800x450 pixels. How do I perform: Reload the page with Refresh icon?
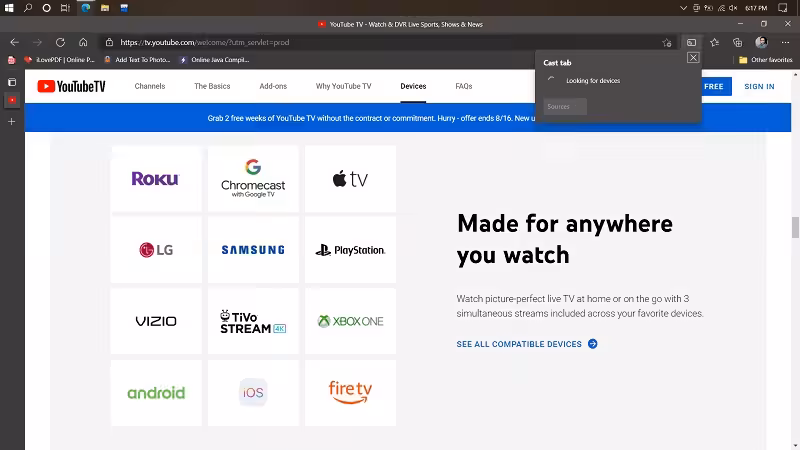[60, 42]
